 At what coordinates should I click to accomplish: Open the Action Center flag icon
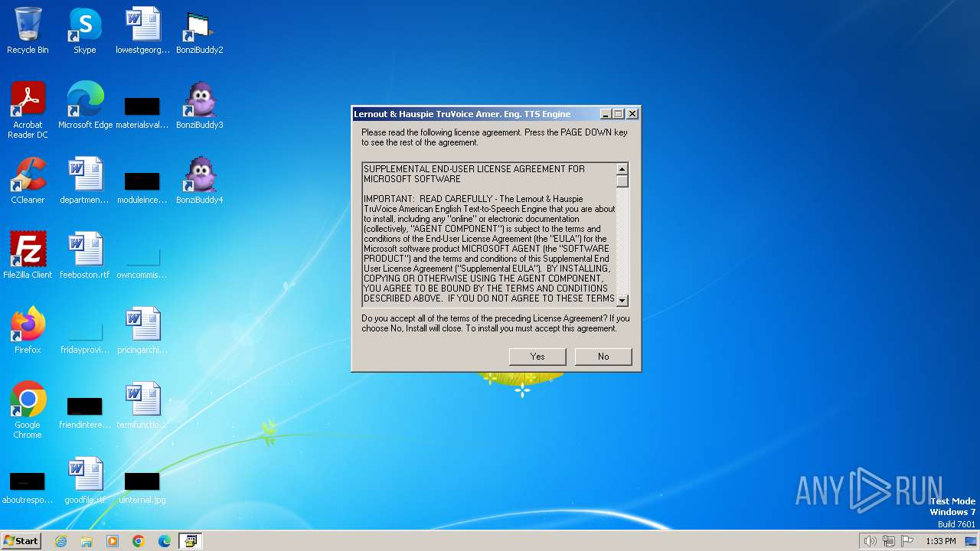(x=907, y=541)
